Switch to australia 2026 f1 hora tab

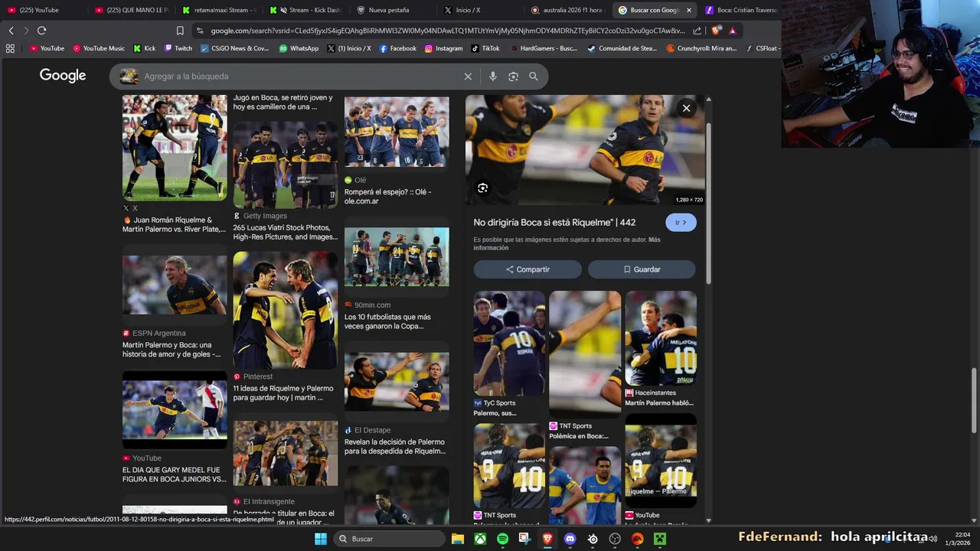point(567,10)
